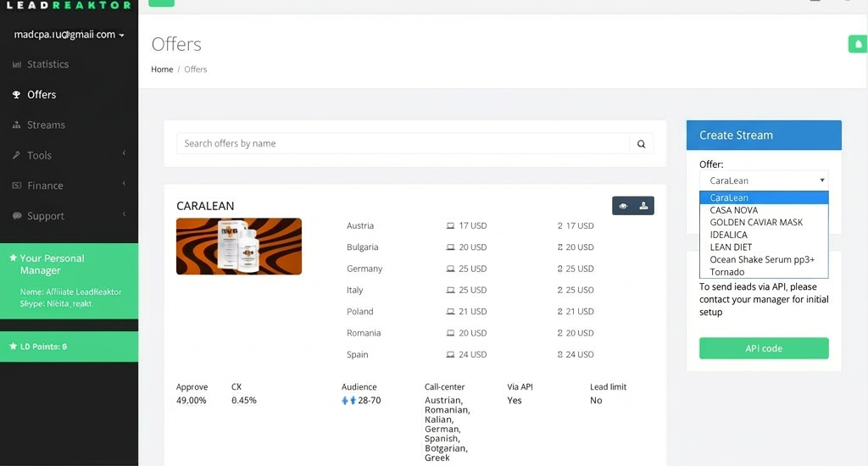The image size is (868, 466).
Task: Click the Support chat bubble icon
Action: [x=17, y=216]
